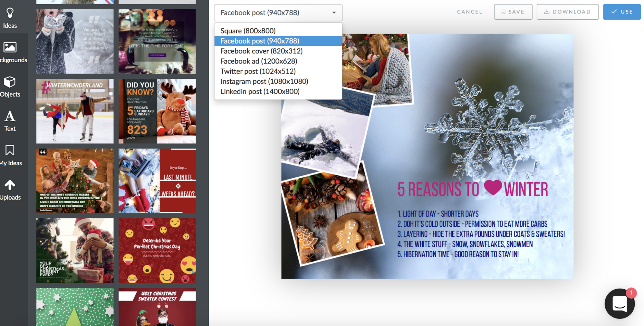Screen dimensions: 644x326
Task: Select the 'Best Christmas present ever' template
Action: (75, 251)
